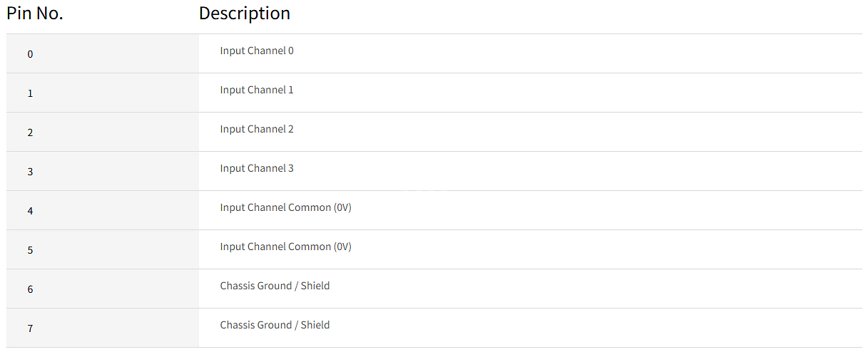Viewport: 868px width, 352px height.
Task: Click the word Shield in pin 6 row
Action: (315, 286)
